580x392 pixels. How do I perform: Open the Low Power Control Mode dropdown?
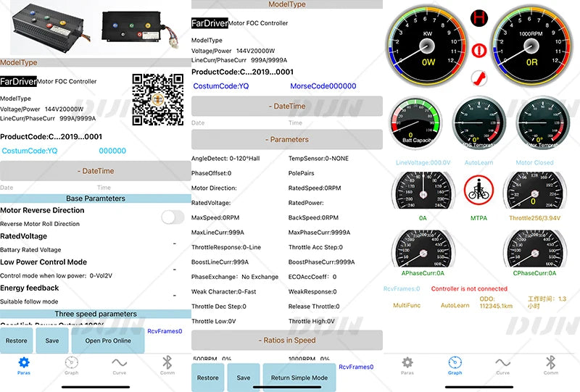coord(174,270)
